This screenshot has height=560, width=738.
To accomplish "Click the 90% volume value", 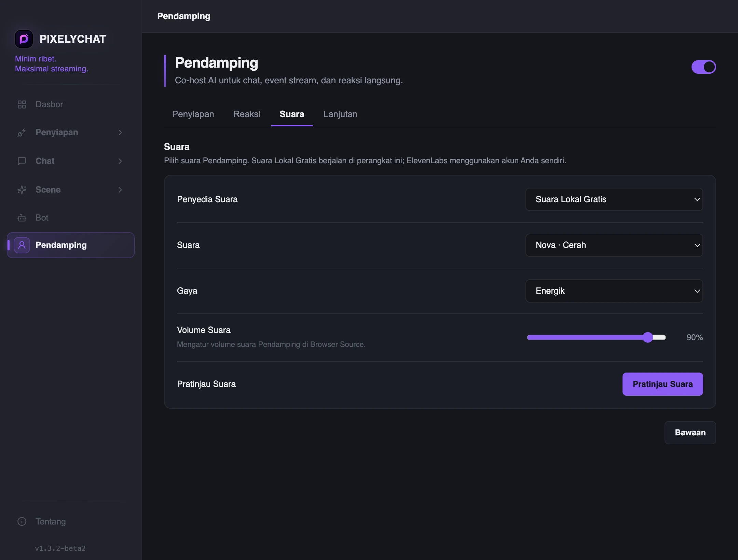I will point(695,337).
